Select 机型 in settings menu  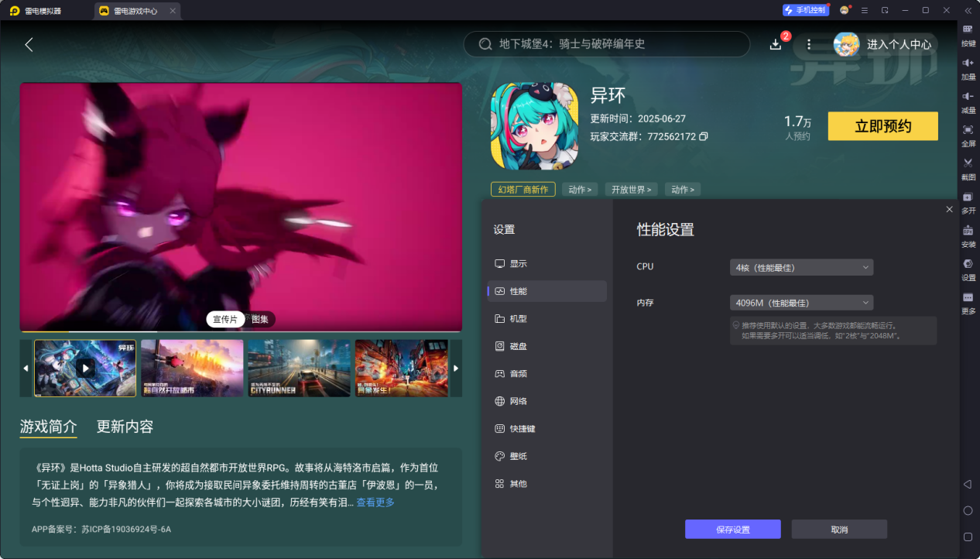(547, 319)
